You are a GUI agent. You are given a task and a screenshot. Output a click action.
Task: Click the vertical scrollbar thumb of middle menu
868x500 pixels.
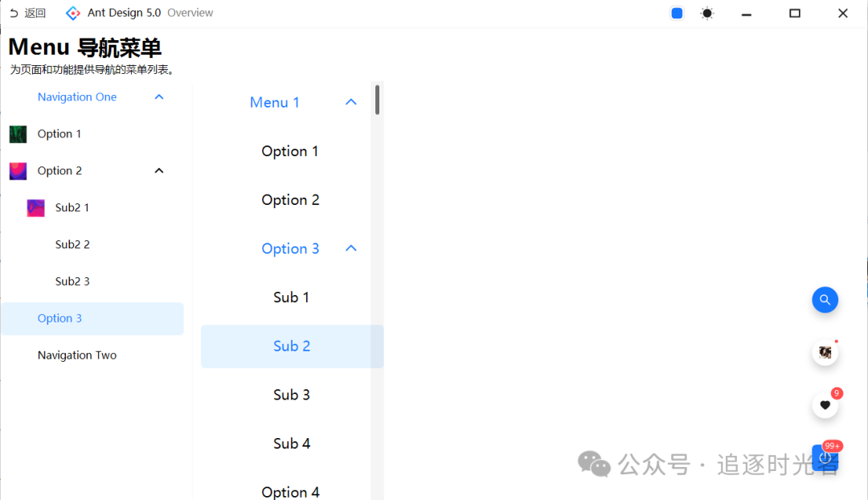click(378, 100)
